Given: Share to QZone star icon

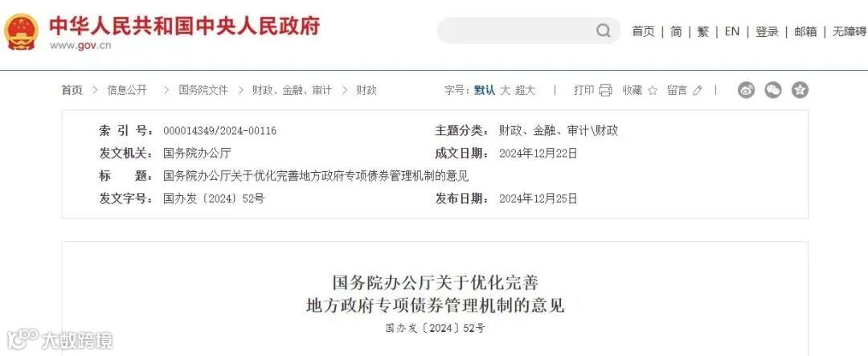Looking at the screenshot, I should [x=800, y=90].
